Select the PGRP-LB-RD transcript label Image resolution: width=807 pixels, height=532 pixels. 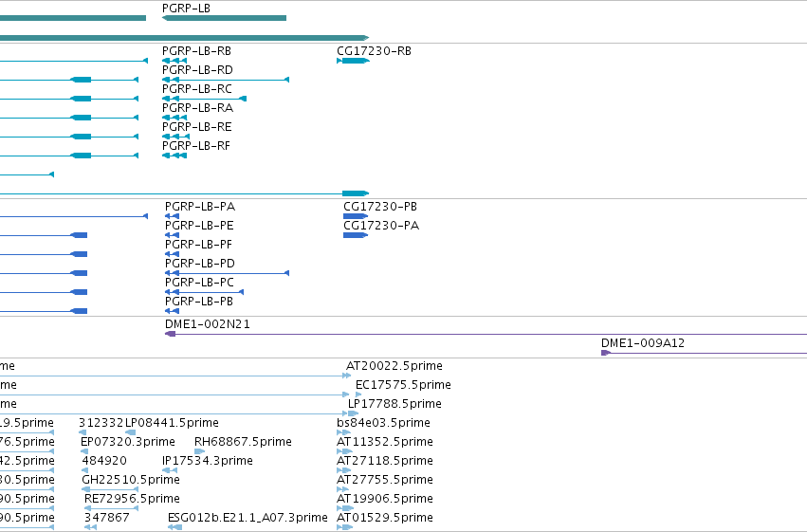197,70
